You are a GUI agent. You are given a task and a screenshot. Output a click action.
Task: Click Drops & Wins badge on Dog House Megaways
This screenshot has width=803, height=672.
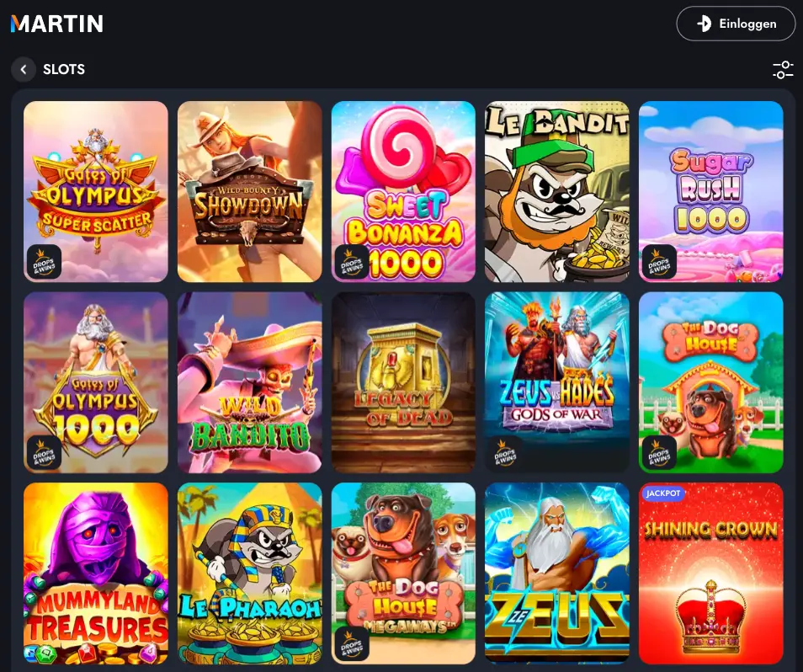click(x=352, y=644)
